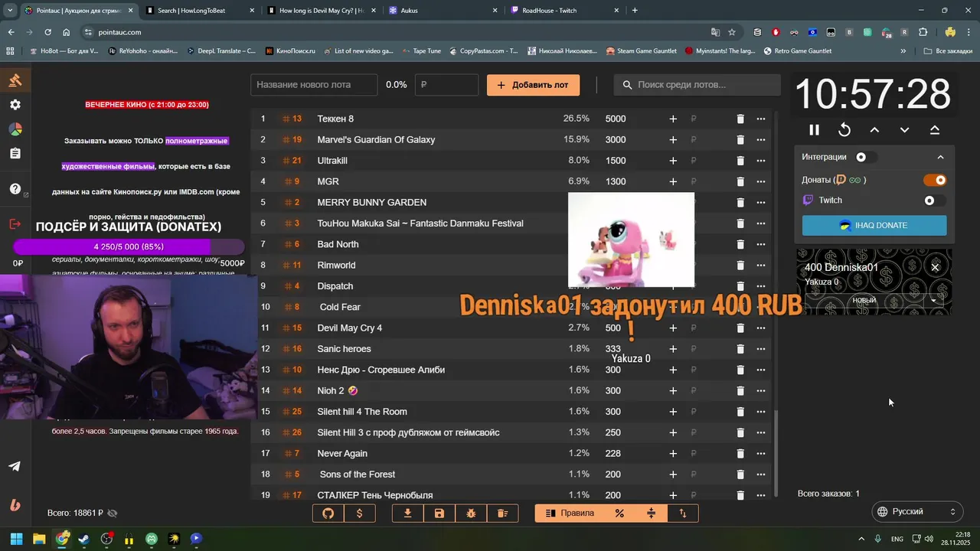
Task: Show hidden system tray icons
Action: [861, 539]
